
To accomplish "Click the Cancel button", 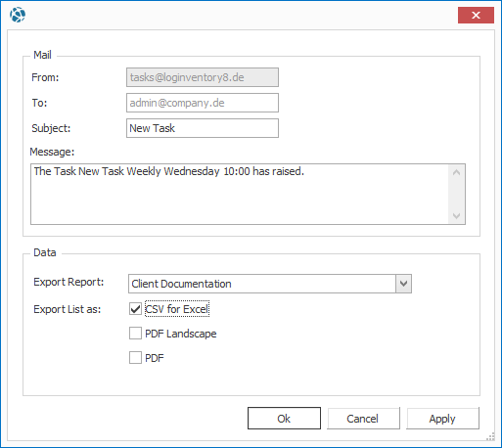I will [363, 419].
